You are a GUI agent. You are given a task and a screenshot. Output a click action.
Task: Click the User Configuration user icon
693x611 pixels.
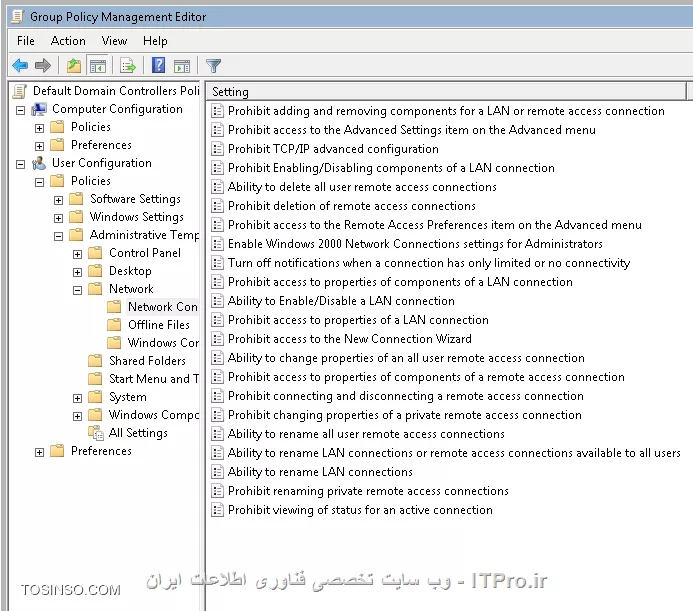(x=39, y=163)
